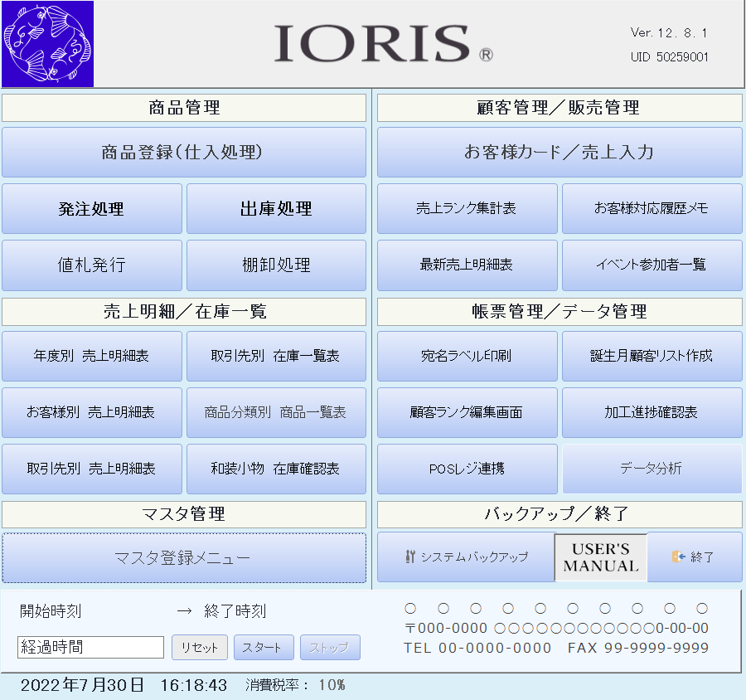Click the 帳票管理/データ管理 header
Viewport: 746px width, 700px height.
(559, 312)
